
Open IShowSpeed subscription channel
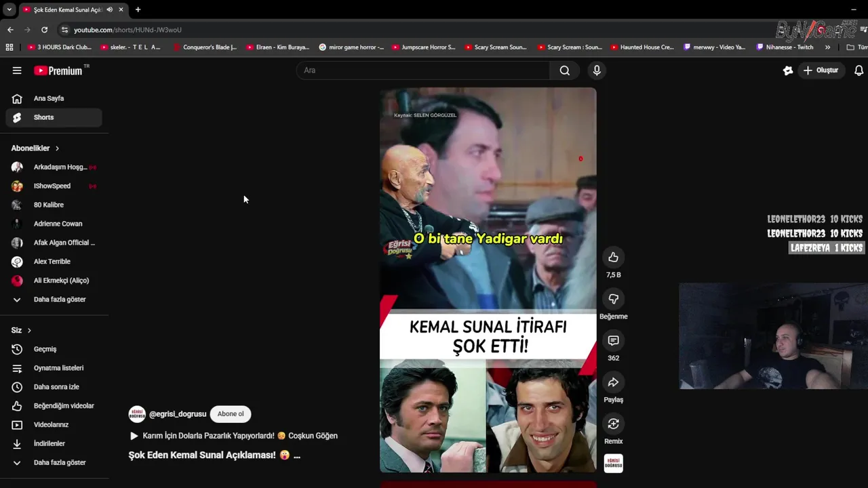(x=54, y=186)
